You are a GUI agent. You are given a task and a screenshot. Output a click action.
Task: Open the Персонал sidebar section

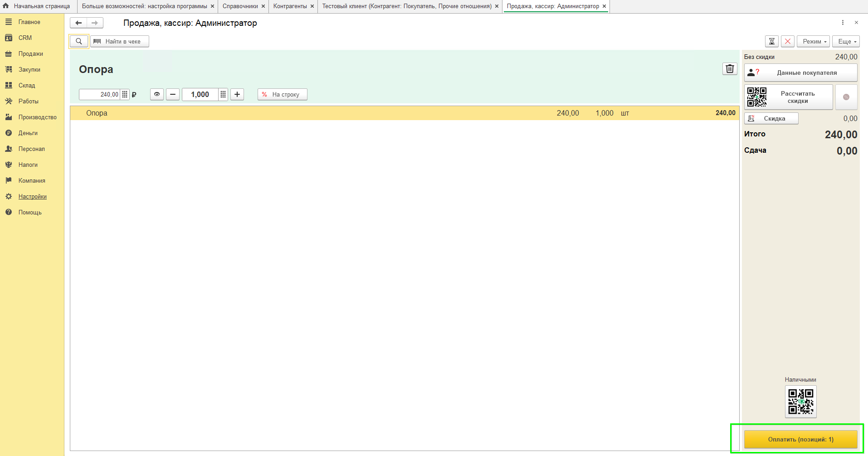pos(31,149)
